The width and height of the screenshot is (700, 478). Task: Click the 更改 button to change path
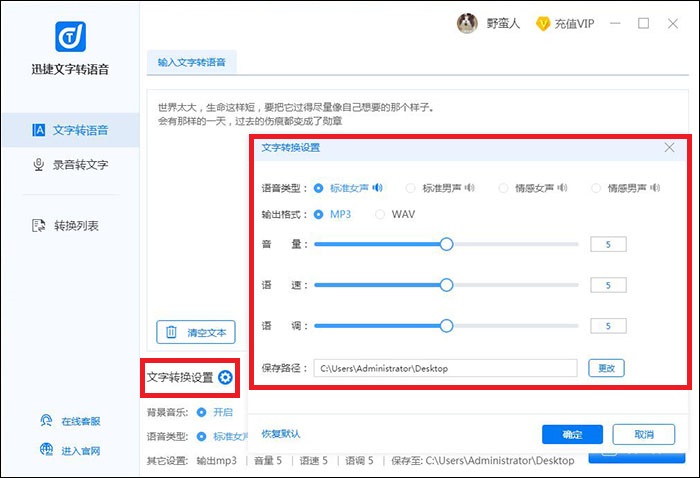[x=605, y=368]
